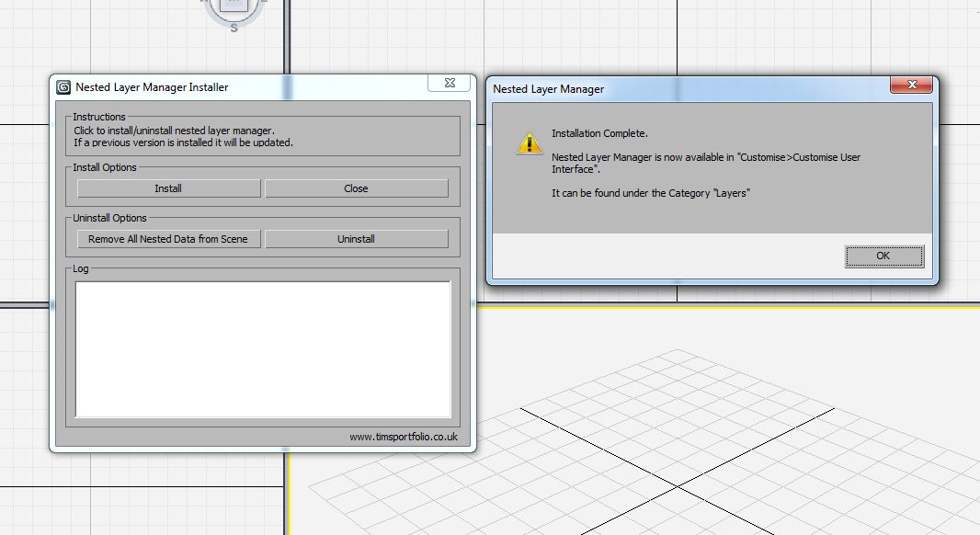Click the S compass marker on the ViewCube
Screen dimensions: 980x535
pyautogui.click(x=233, y=28)
